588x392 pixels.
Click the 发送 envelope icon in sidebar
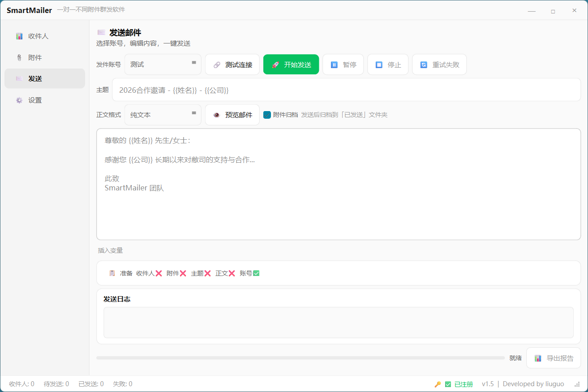tap(19, 79)
